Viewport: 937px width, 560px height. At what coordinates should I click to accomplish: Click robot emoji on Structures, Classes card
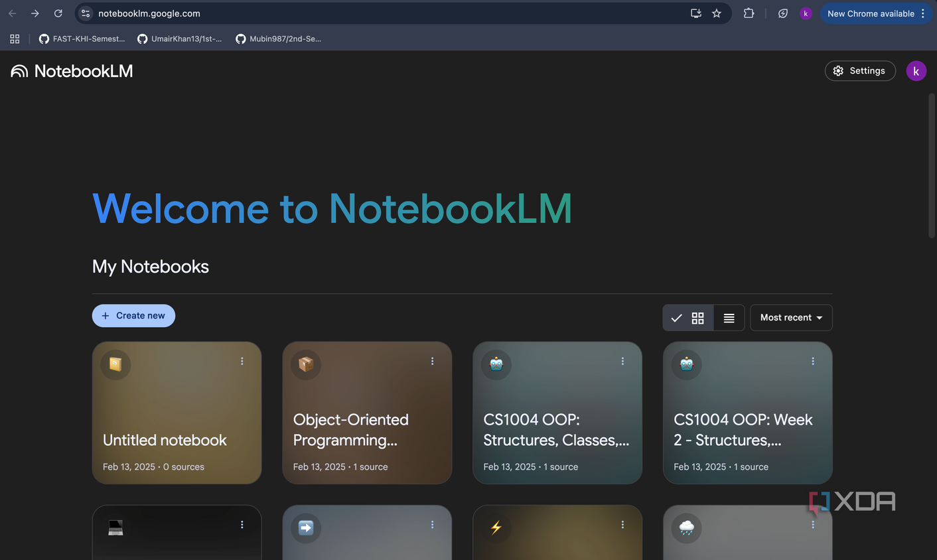point(496,364)
